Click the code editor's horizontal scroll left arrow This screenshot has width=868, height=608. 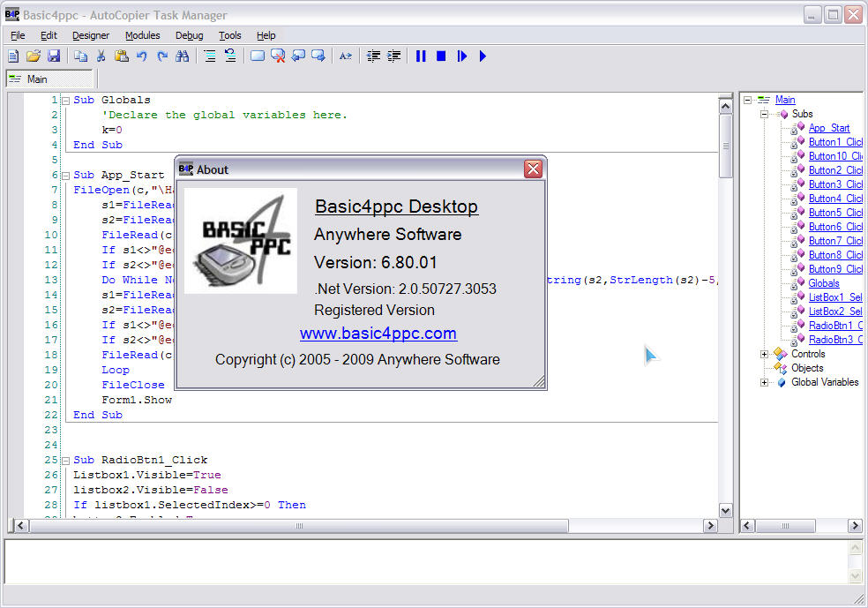(21, 526)
